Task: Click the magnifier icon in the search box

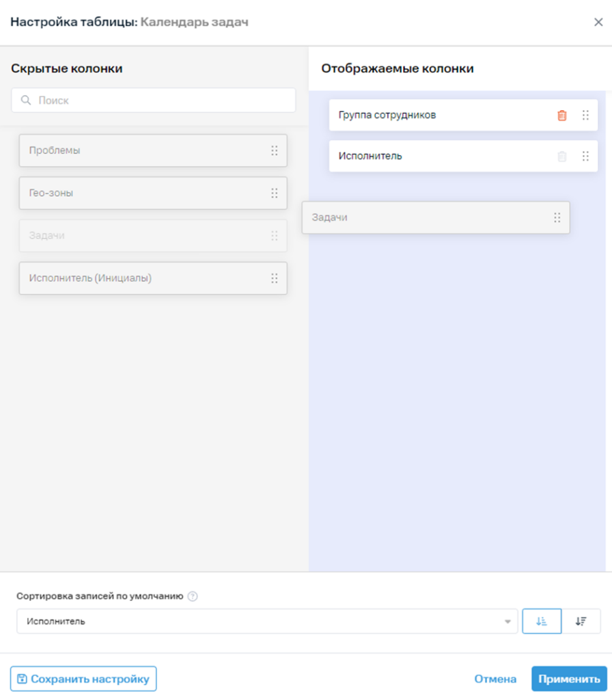Action: (x=26, y=100)
